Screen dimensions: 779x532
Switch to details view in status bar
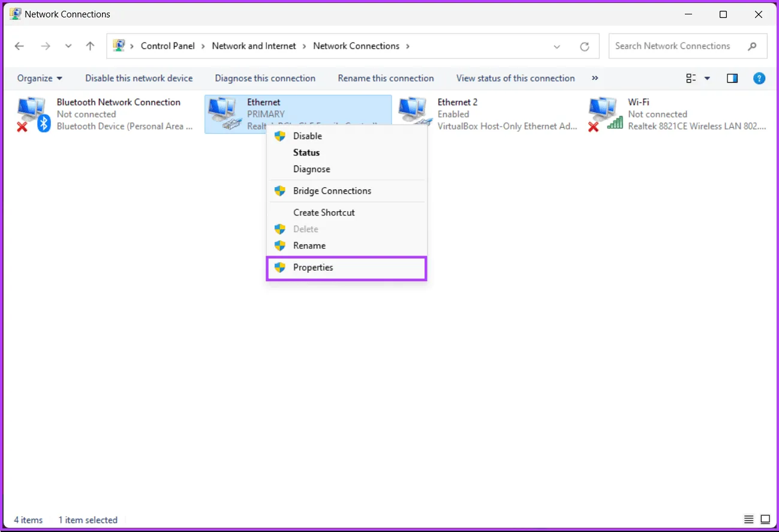[x=748, y=519]
